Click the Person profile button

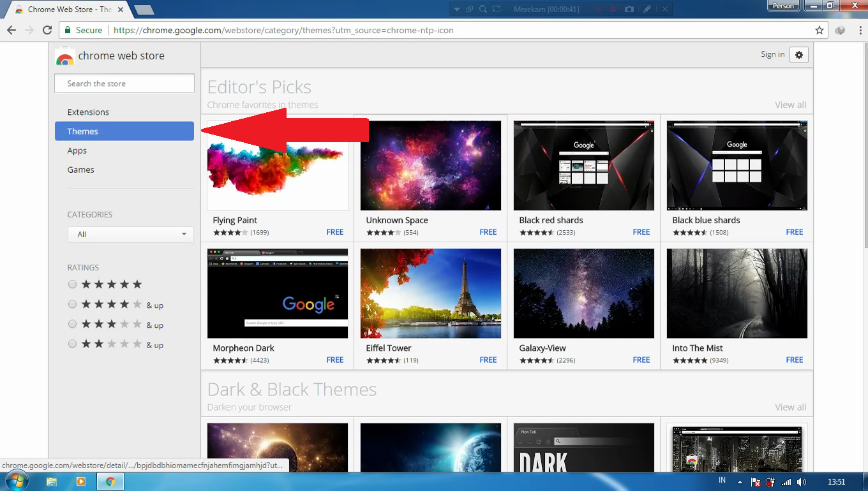(783, 6)
